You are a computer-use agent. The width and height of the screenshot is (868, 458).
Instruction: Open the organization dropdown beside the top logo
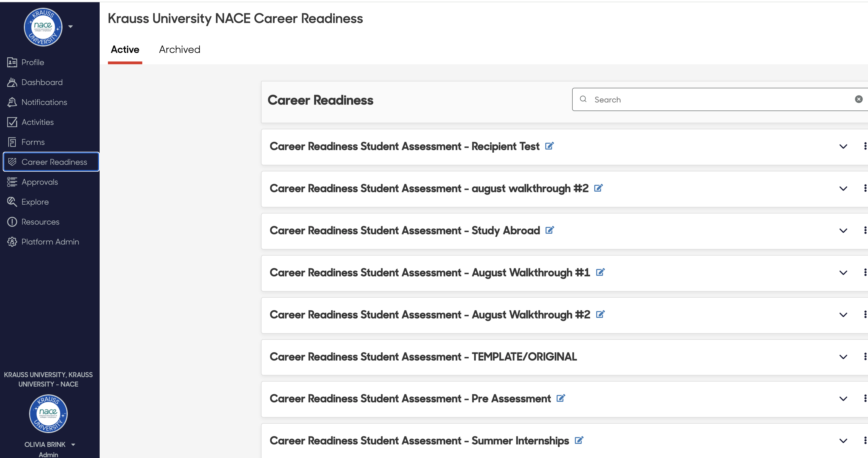tap(70, 27)
